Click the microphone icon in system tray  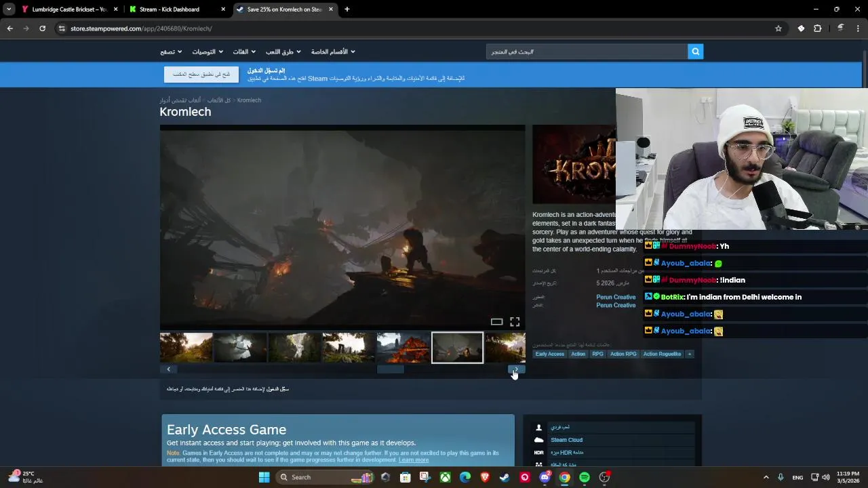781,477
